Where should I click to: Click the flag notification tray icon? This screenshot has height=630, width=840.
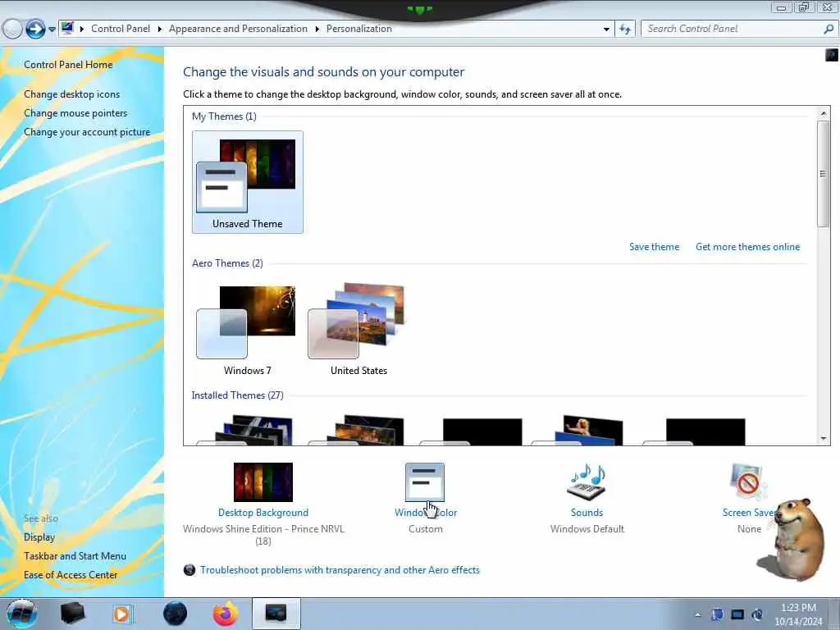click(x=717, y=614)
